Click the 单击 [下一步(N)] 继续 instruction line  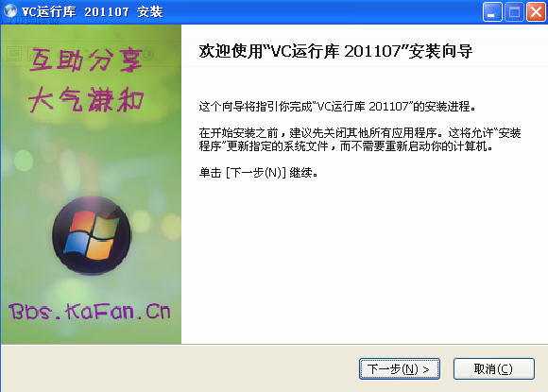click(258, 173)
